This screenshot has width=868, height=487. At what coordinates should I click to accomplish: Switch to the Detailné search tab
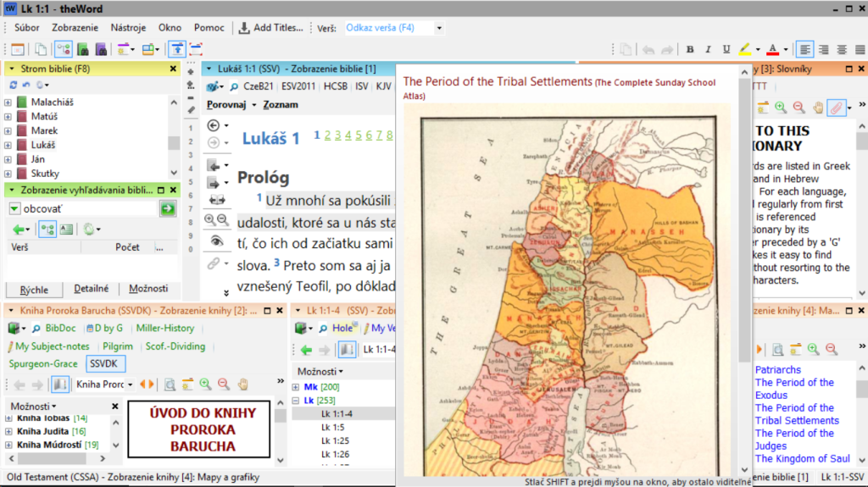(92, 289)
